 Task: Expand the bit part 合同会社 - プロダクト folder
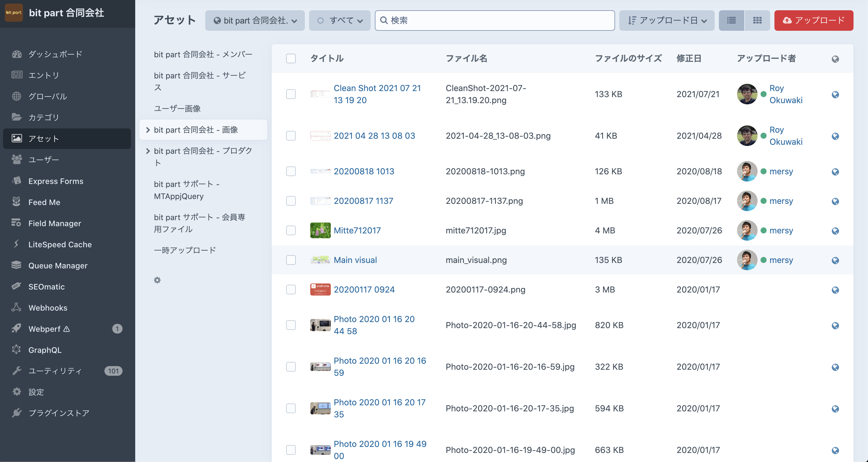[x=148, y=151]
